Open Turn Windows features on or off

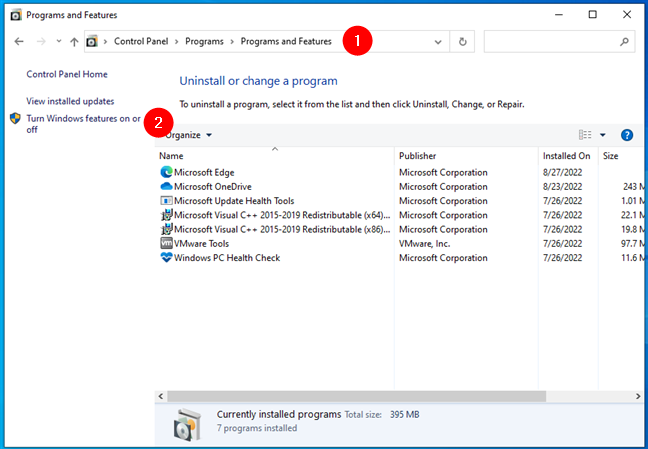pyautogui.click(x=83, y=124)
